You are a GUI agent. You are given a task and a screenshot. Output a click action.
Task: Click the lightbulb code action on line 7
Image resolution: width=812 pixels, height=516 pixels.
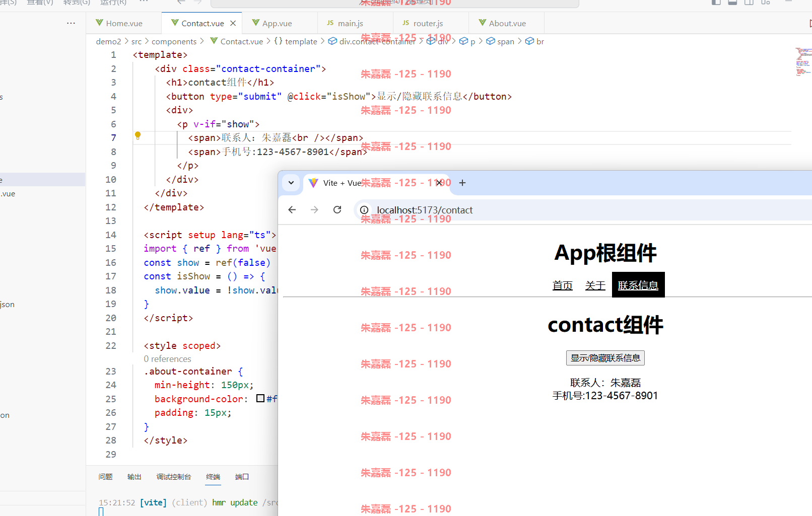pos(138,135)
